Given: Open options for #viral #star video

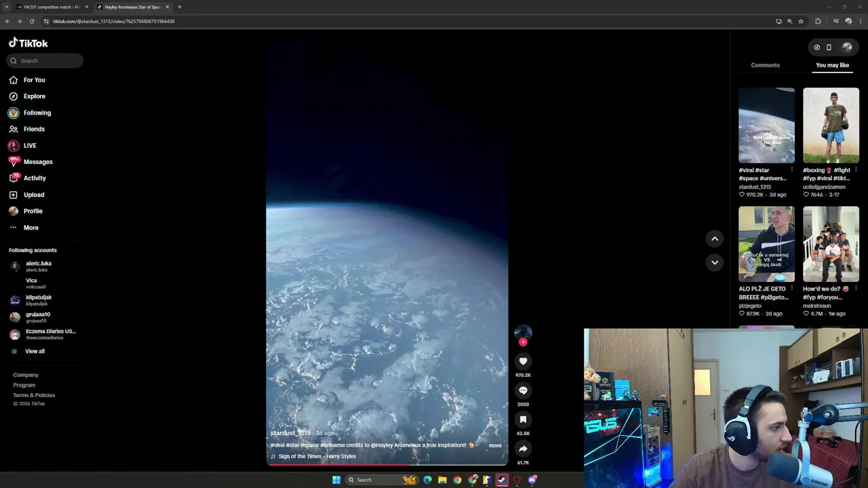Looking at the screenshot, I should 791,169.
